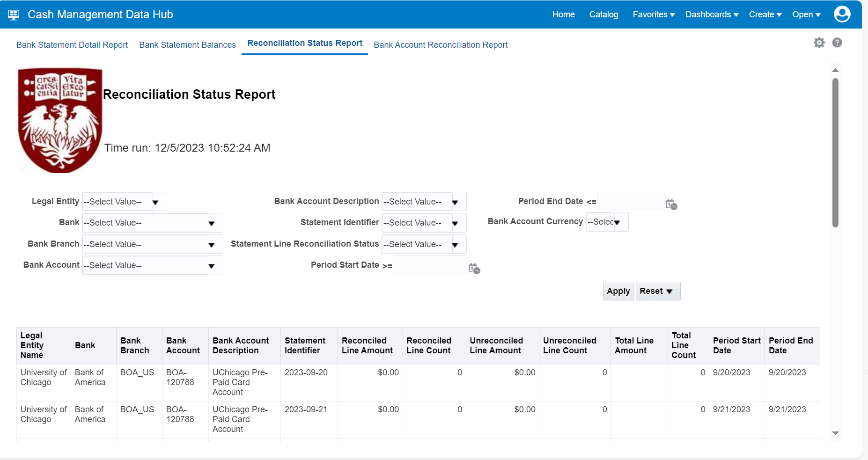
Task: Click the Reconciled Line Amount column header
Action: 370,345
